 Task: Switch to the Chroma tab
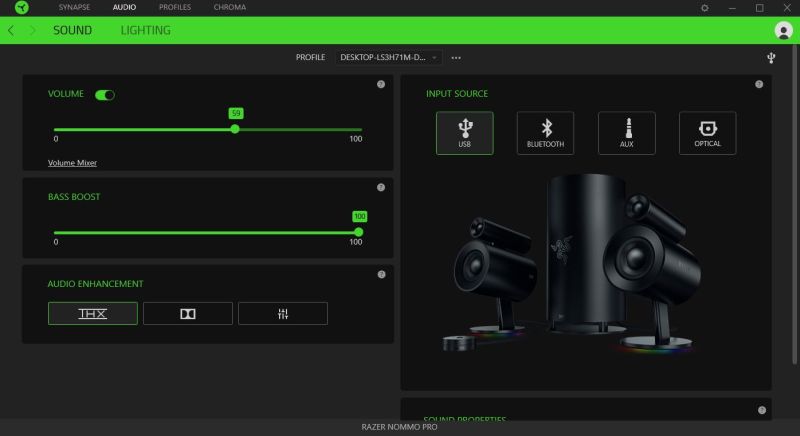(230, 7)
